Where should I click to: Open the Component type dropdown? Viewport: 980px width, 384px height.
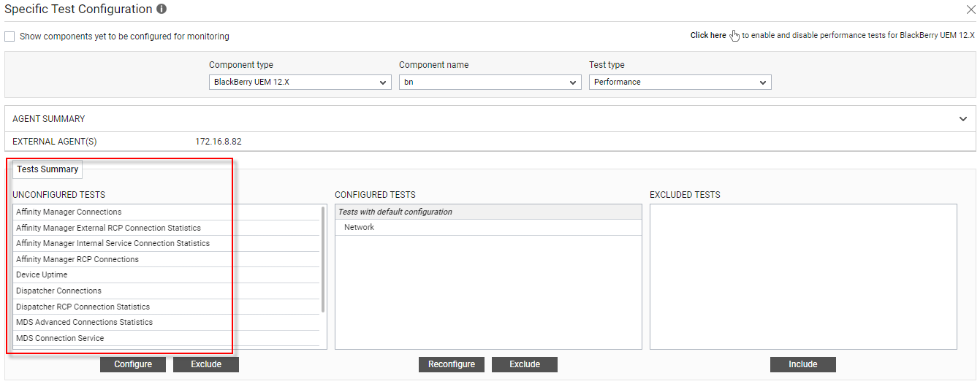tap(300, 82)
